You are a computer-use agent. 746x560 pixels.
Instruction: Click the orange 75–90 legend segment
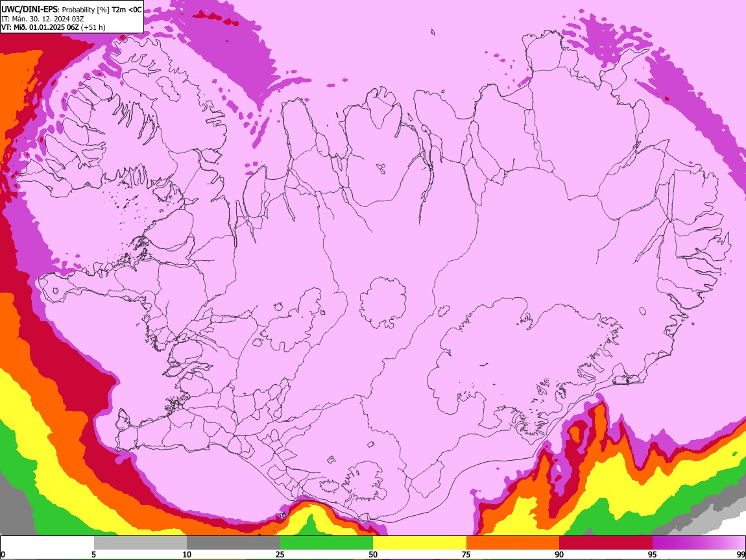[x=513, y=543]
